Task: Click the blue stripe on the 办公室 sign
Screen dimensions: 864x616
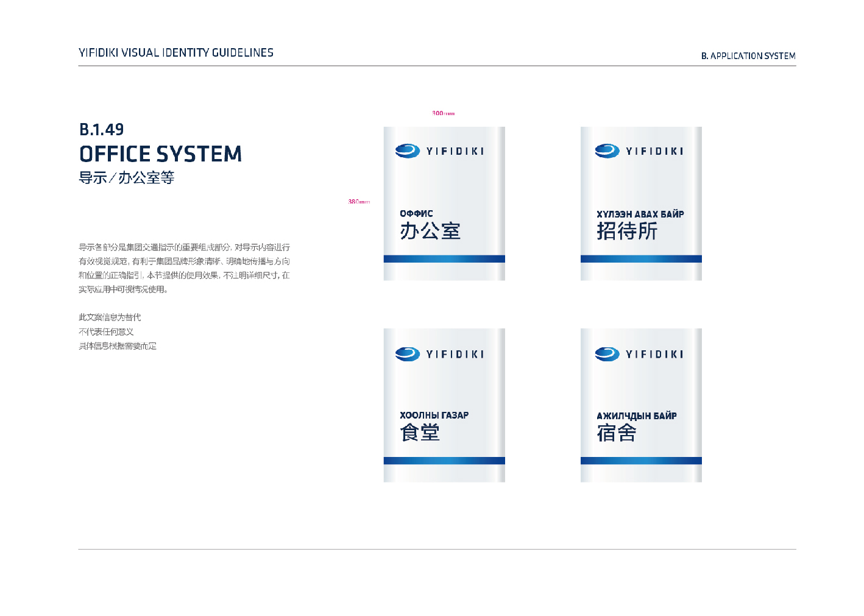Action: click(x=444, y=259)
